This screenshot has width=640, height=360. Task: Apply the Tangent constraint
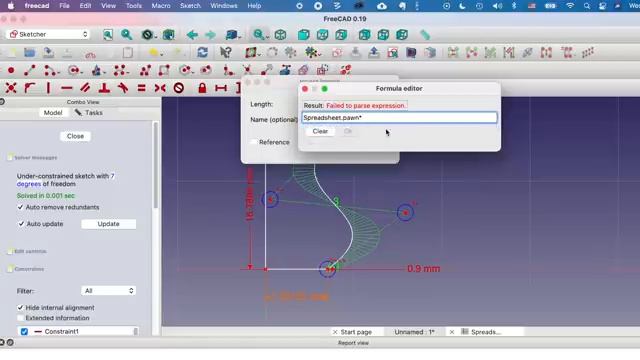coord(123,88)
